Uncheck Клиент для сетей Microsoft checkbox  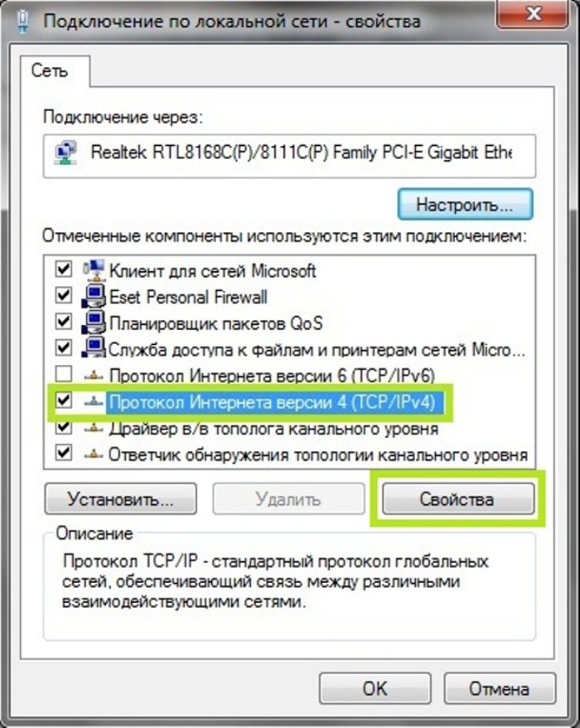[x=64, y=269]
